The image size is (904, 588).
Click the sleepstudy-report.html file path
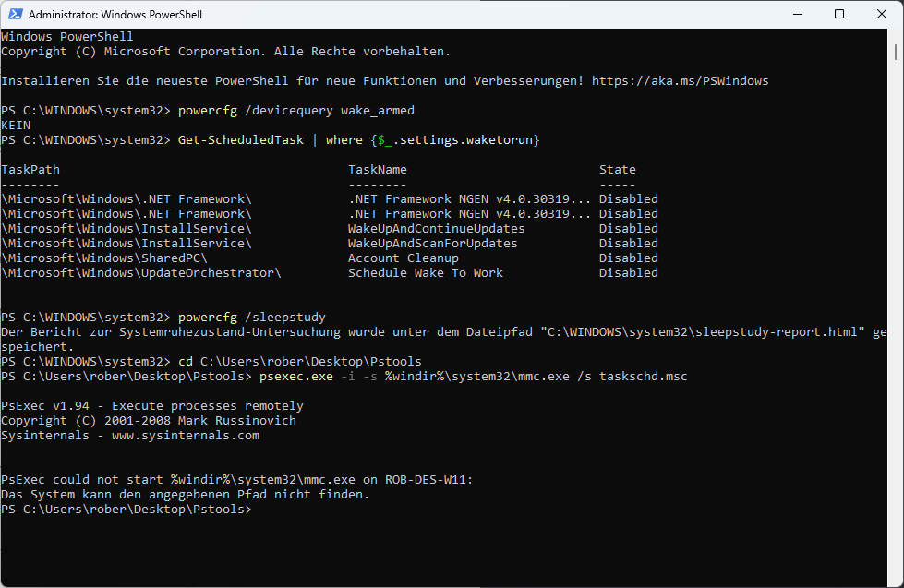click(x=702, y=332)
